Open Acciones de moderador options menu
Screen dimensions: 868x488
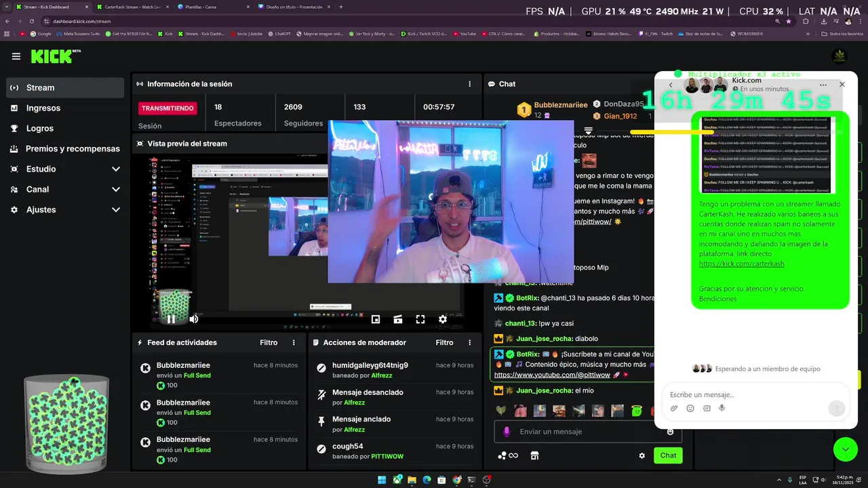[x=469, y=343]
